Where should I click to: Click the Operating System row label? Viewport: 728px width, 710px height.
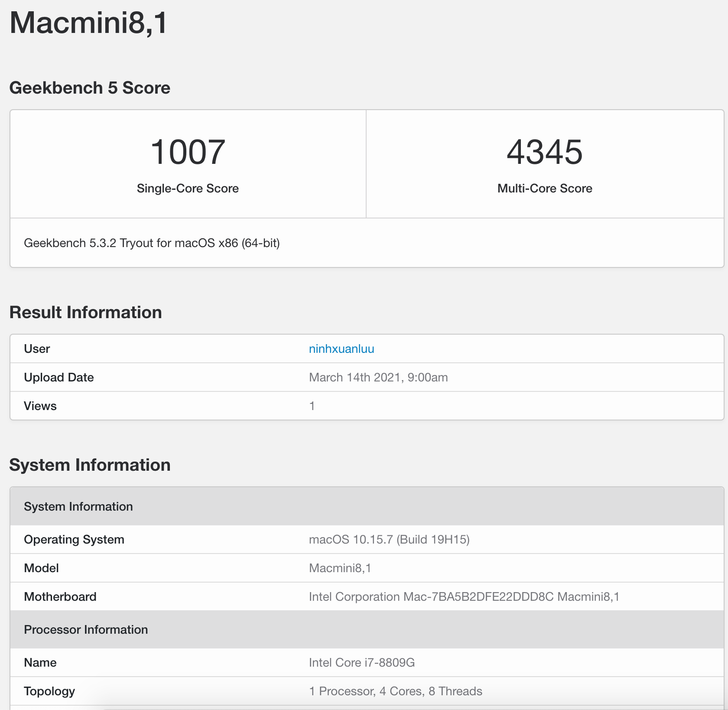tap(74, 540)
